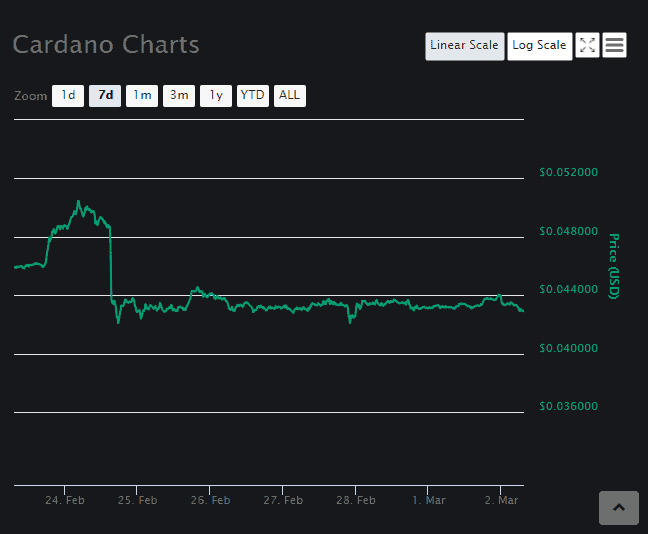Show ALL price history
Viewport: 648px width, 534px height.
point(290,96)
